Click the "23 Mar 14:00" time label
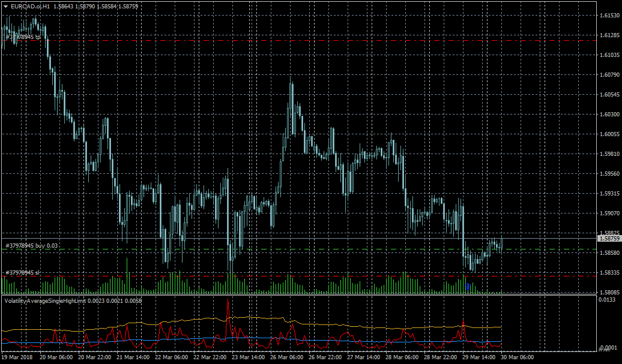 249,357
